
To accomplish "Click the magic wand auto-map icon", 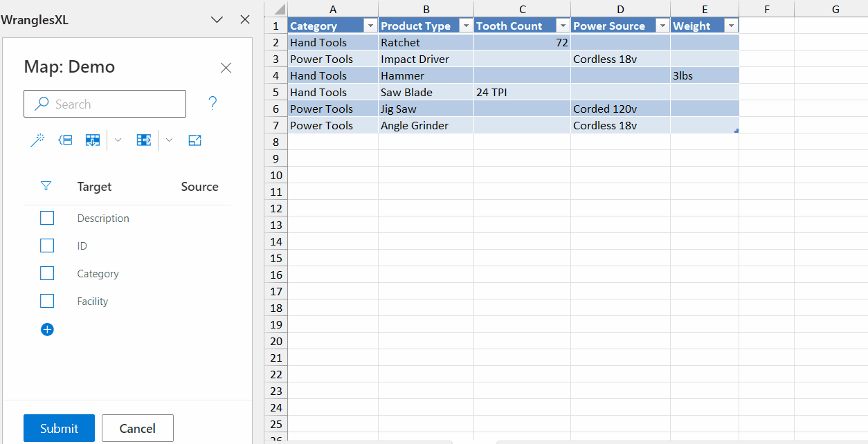I will 37,140.
